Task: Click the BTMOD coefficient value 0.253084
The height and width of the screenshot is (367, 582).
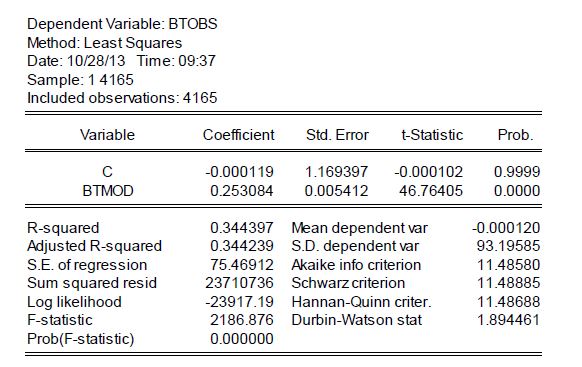Action: click(x=242, y=191)
